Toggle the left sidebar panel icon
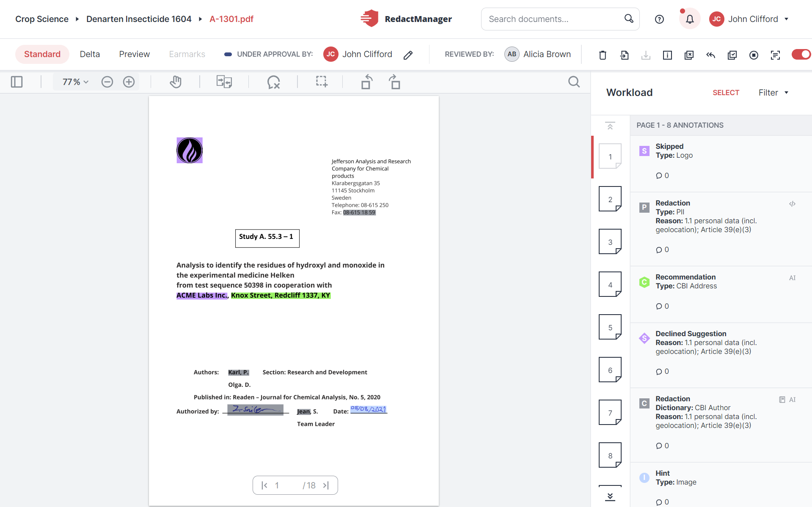The width and height of the screenshot is (812, 507). (x=17, y=82)
